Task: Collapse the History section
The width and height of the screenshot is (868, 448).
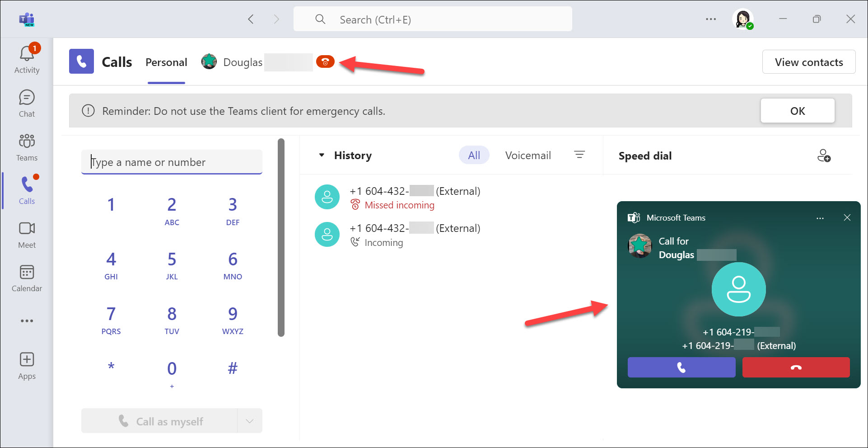Action: pos(322,155)
